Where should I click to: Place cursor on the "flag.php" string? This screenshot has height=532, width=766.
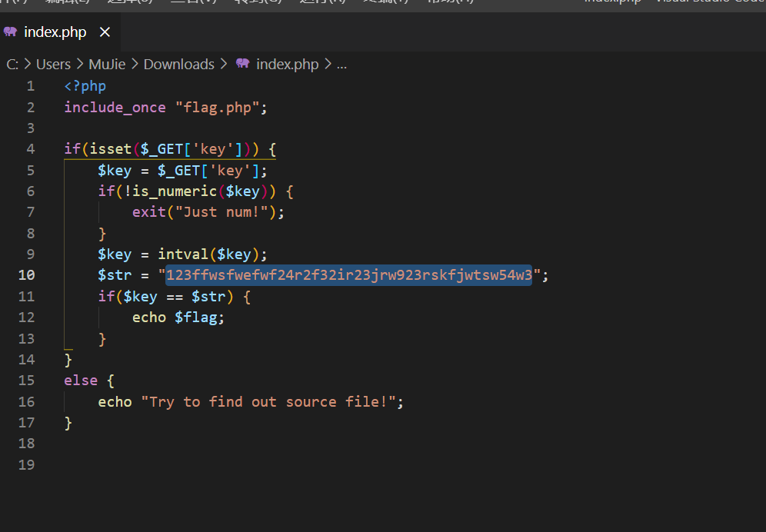pos(218,108)
